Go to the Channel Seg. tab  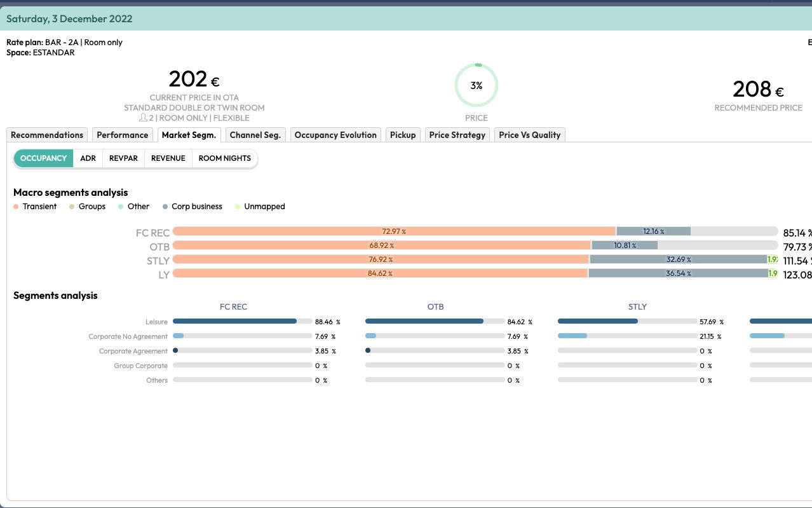(x=255, y=135)
